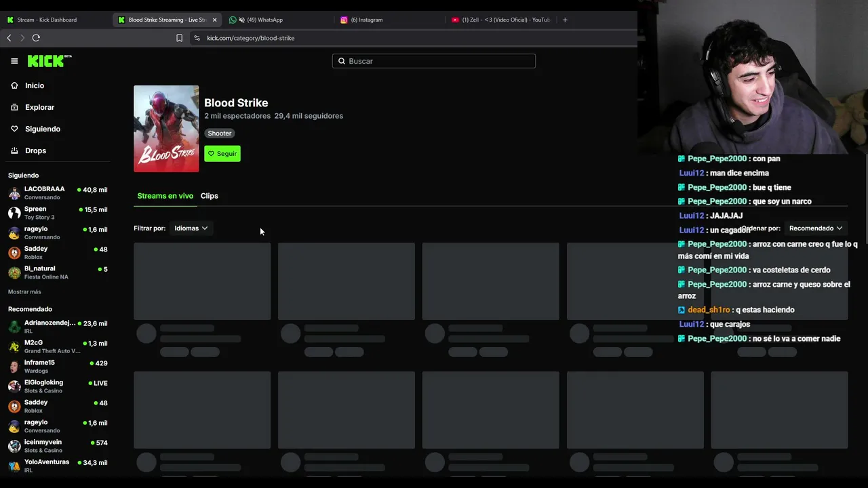Switch to the WhatsApp browser tab
Image resolution: width=868 pixels, height=488 pixels.
pyautogui.click(x=278, y=20)
